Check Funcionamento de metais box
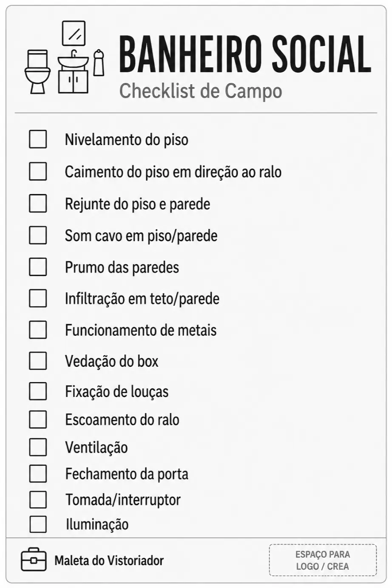Screen dimensions: 392x588 coord(38,330)
